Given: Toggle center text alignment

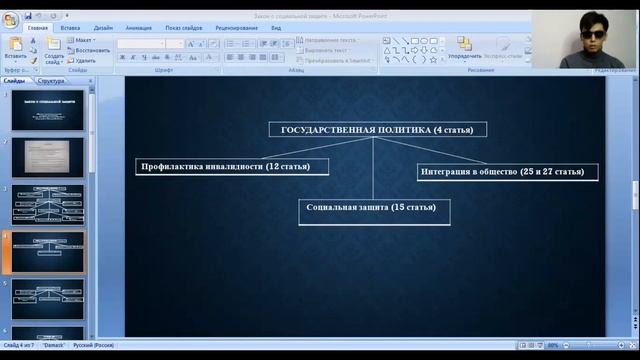Looking at the screenshot, I should [241, 58].
